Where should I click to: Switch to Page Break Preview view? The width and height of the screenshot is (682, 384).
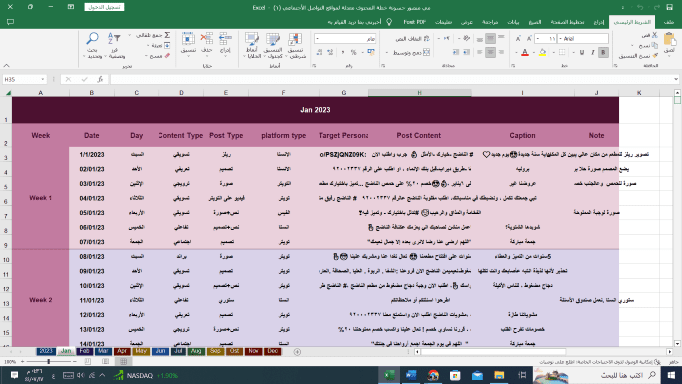(88, 361)
